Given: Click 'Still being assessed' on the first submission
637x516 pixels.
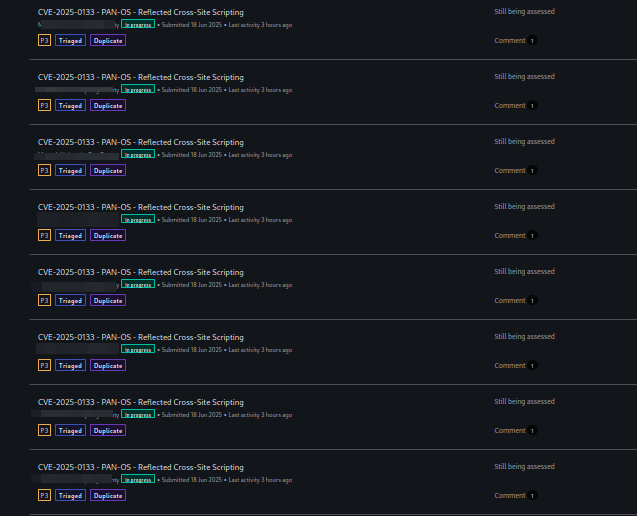Looking at the screenshot, I should pyautogui.click(x=524, y=11).
